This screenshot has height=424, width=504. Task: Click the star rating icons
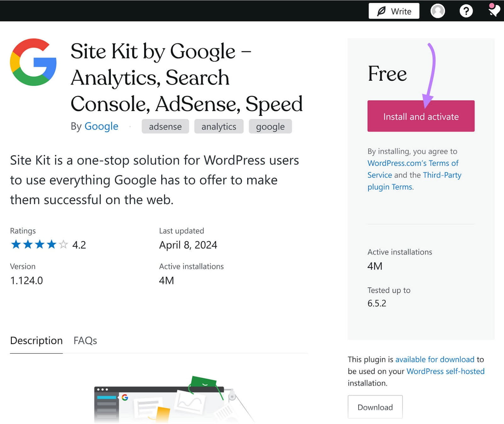[x=39, y=245]
